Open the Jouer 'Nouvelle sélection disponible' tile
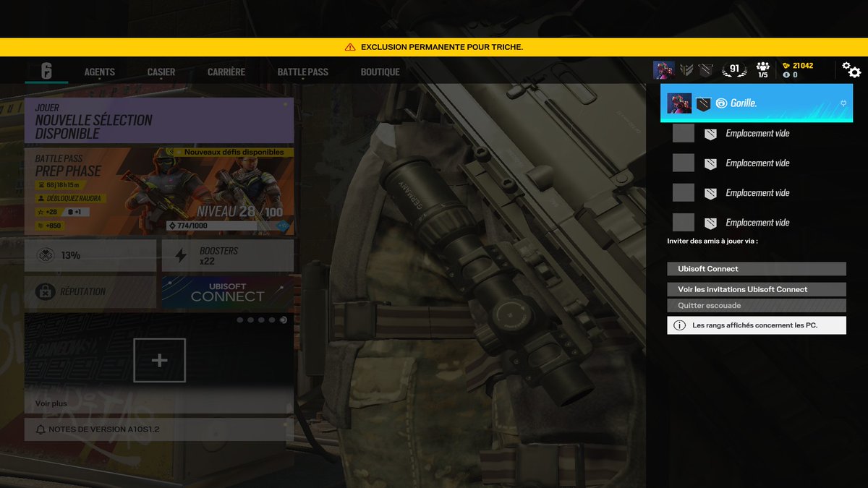The image size is (868, 488). click(159, 121)
